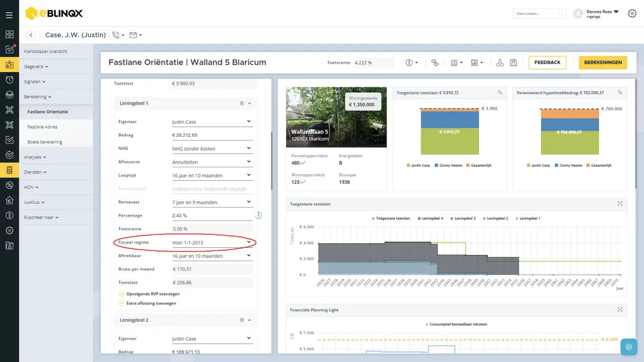Open the hamburger menu in the left sidebar

click(9, 15)
